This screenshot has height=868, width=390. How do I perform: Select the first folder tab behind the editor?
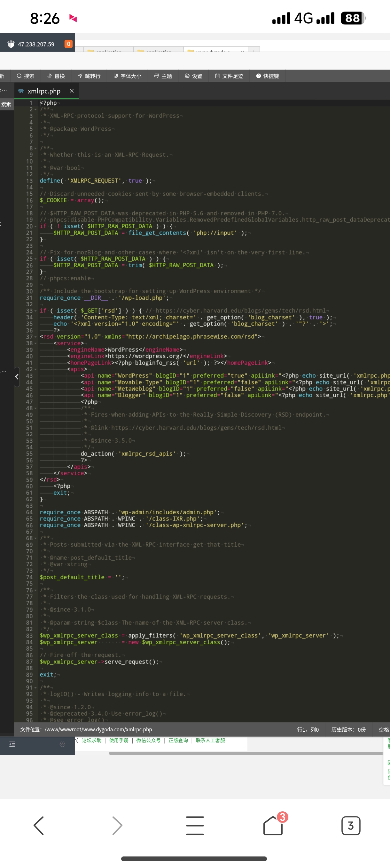click(108, 50)
